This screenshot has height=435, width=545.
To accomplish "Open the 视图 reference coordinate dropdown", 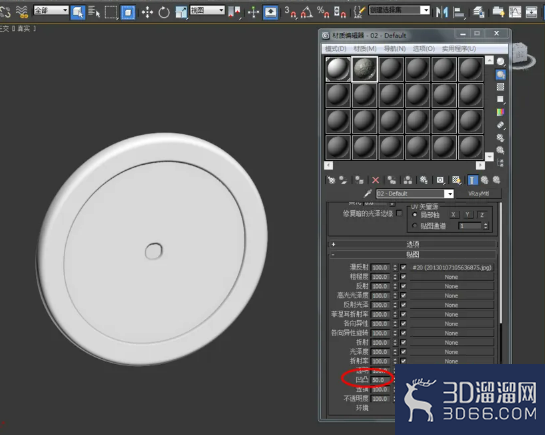I will tap(207, 10).
